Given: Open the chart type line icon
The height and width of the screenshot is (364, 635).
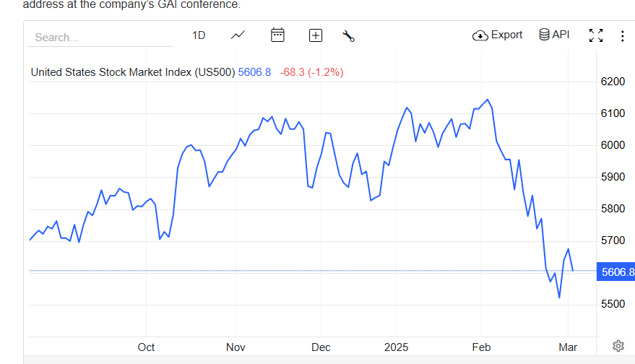Looking at the screenshot, I should point(238,35).
